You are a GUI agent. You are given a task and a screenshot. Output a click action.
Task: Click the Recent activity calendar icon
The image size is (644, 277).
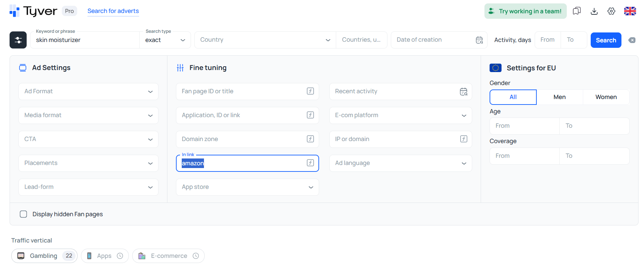tap(464, 92)
